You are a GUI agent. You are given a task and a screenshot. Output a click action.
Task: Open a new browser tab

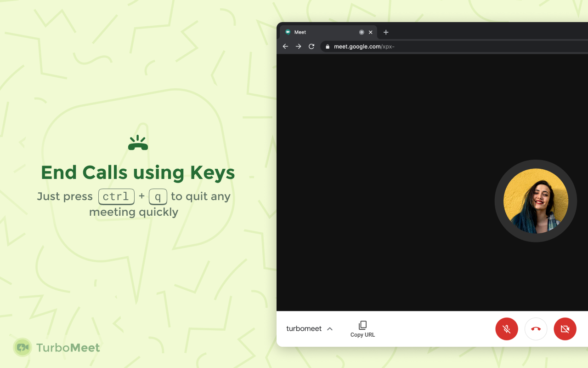tap(386, 32)
